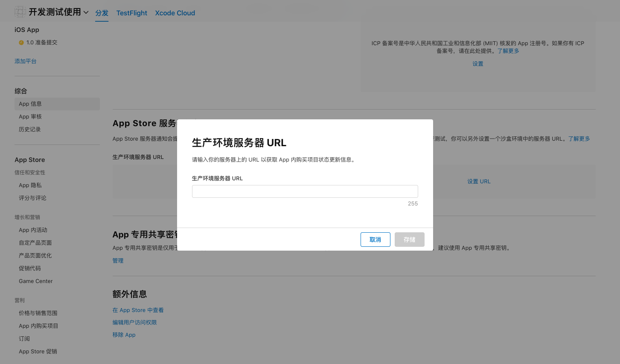Click the 设置 URL link
The width and height of the screenshot is (620, 364).
click(x=479, y=182)
